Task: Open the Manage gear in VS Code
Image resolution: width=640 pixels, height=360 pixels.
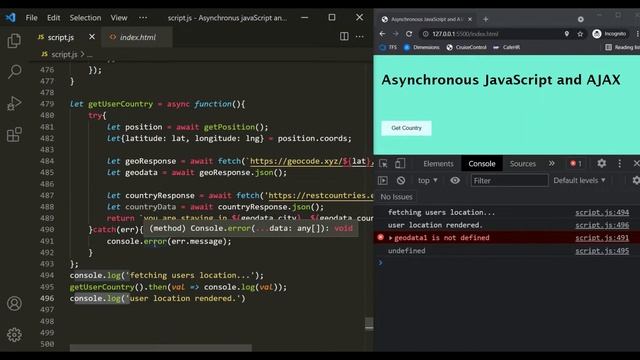Action: [14, 335]
